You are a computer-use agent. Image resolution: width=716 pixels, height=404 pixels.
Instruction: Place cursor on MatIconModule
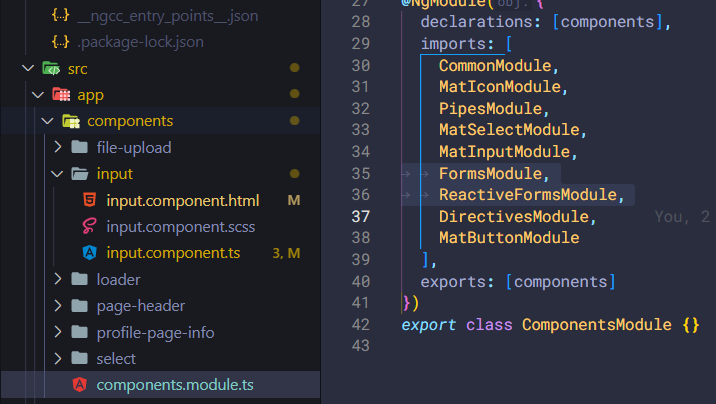coord(500,87)
